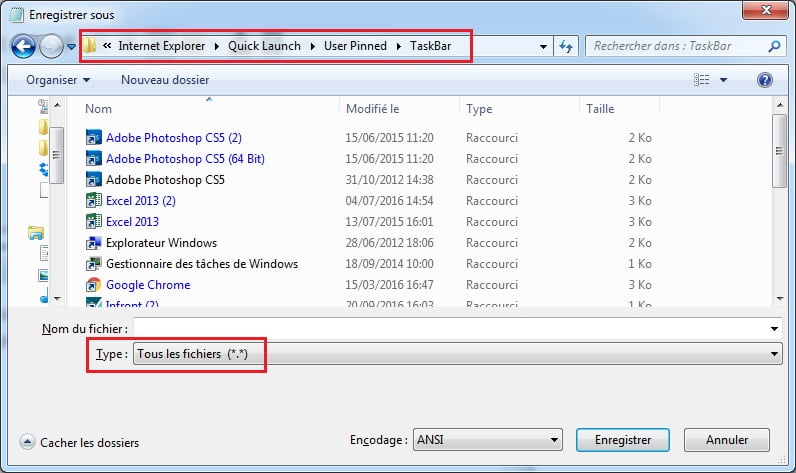Click the Annuler button

(x=727, y=440)
